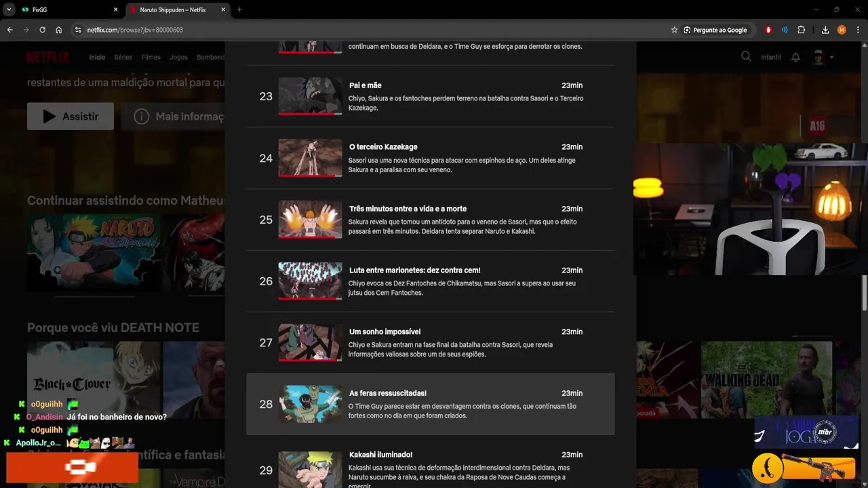The image size is (868, 488).
Task: Play episode 29 thumbnail Kakashi iluminado
Action: 310,470
